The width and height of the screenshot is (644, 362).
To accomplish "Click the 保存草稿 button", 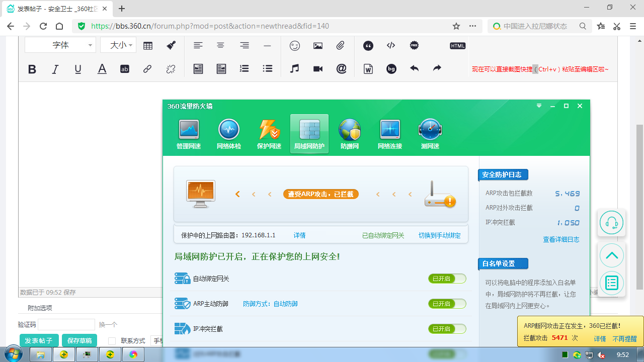I will click(x=79, y=341).
